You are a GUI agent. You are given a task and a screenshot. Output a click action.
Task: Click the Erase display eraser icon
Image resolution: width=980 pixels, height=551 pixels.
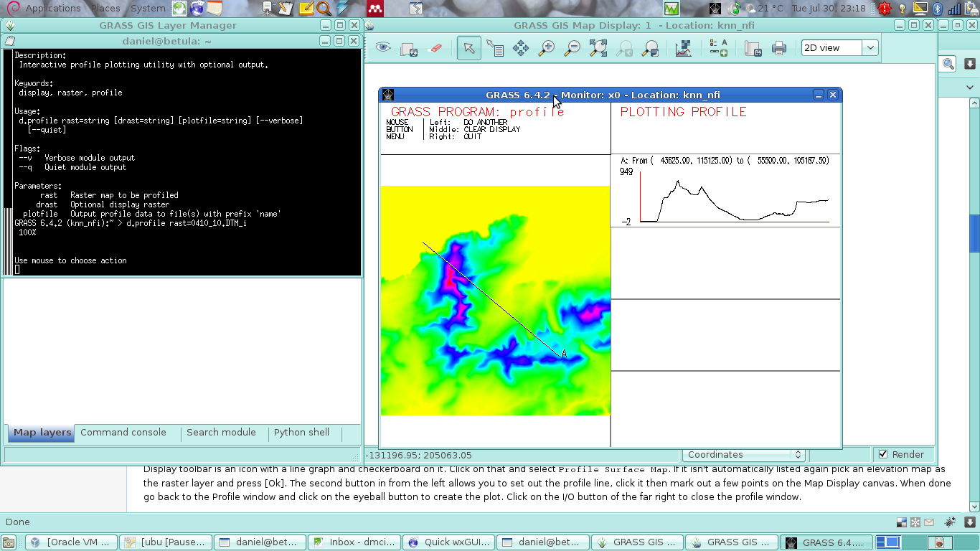click(x=435, y=48)
